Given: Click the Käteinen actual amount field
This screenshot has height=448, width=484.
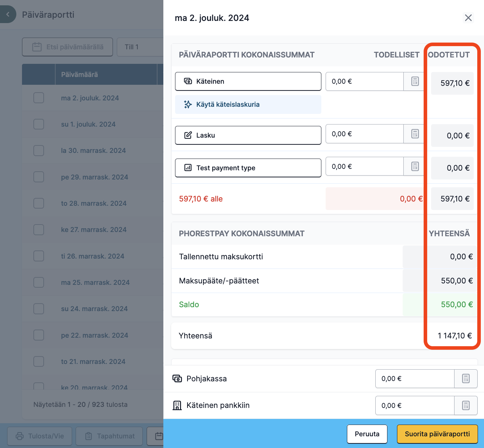Looking at the screenshot, I should 365,81.
